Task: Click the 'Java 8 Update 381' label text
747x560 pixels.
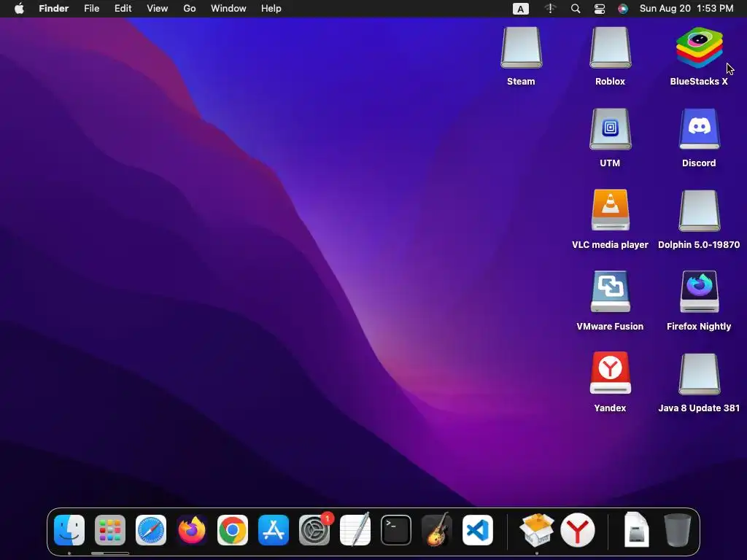Action: 699,408
